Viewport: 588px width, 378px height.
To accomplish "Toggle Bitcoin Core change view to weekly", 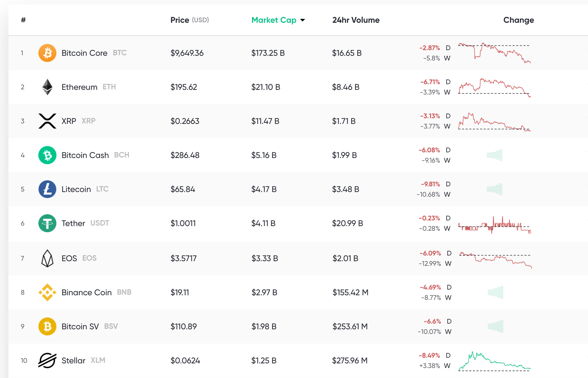I will click(x=448, y=58).
